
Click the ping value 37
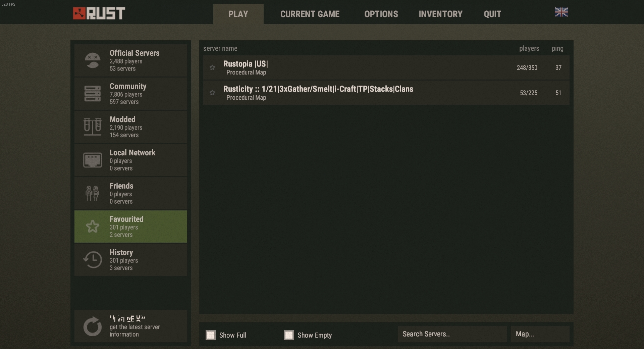pos(558,67)
